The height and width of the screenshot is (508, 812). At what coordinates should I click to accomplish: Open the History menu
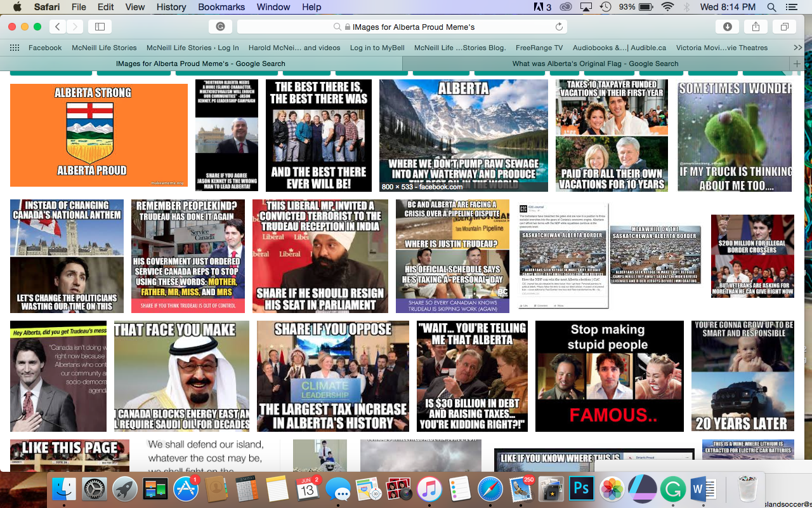(x=171, y=7)
